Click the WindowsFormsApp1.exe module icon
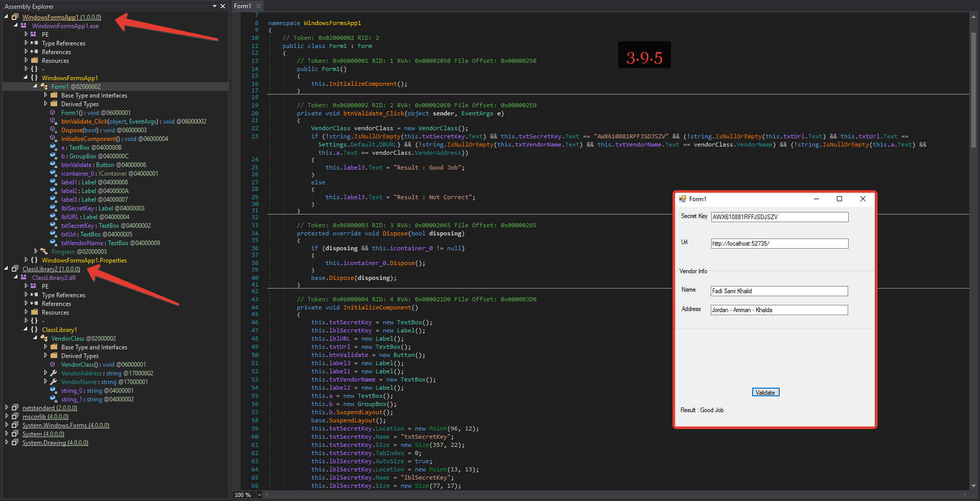This screenshot has height=501, width=980. [24, 26]
